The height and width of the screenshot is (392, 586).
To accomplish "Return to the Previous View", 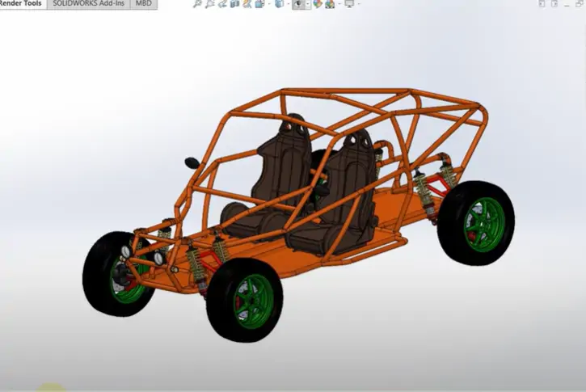I will [x=222, y=4].
